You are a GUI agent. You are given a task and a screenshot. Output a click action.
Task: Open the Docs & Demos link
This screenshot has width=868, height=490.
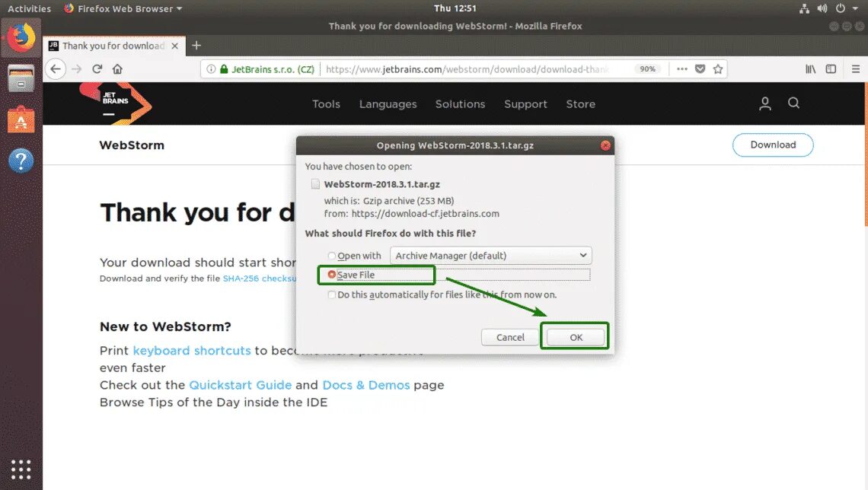point(366,385)
